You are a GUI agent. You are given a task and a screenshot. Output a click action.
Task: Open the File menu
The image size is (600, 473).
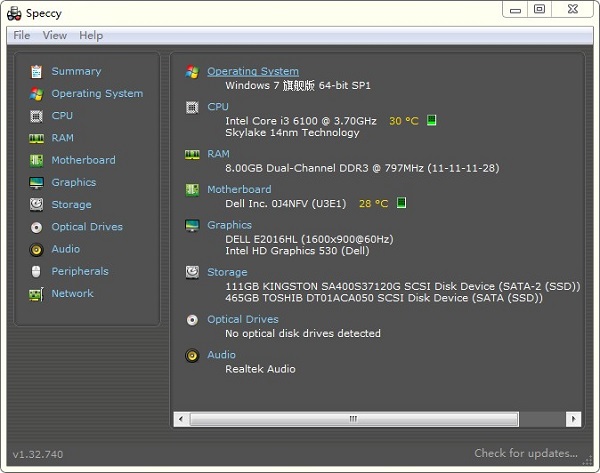[21, 35]
